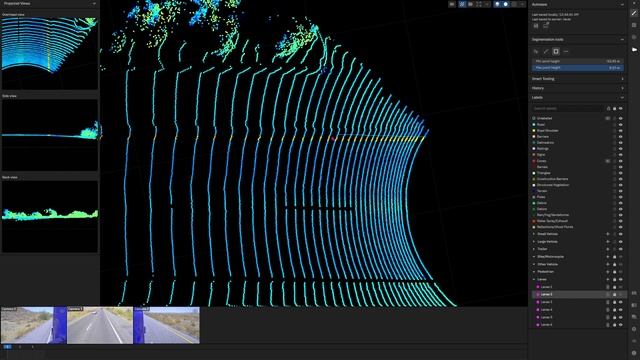The height and width of the screenshot is (360, 640).
Task: Open the pencil edit tool in right sidebar
Action: 634,13
